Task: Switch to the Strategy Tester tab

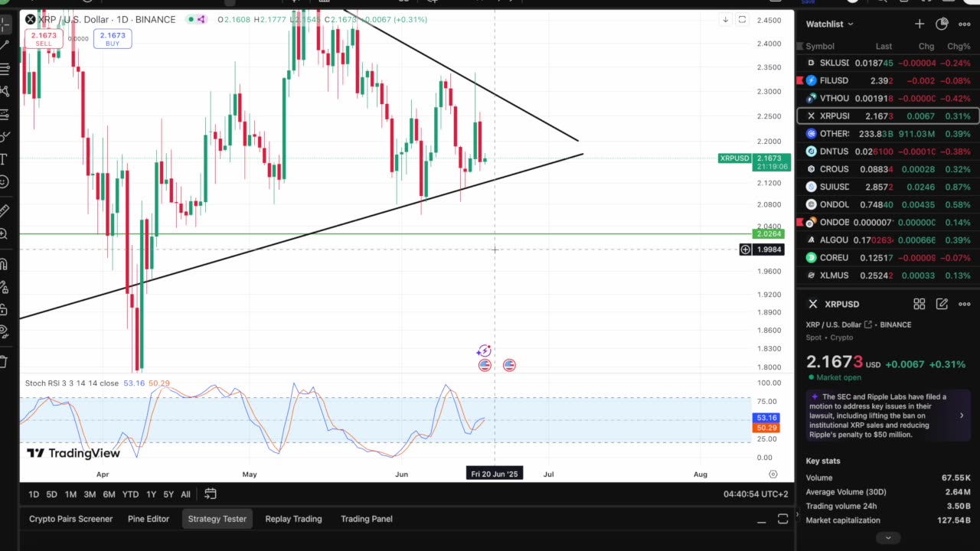Action: 217,519
